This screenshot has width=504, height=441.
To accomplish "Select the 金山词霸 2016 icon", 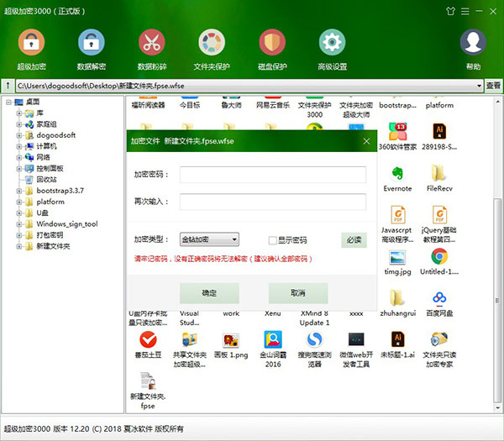I will point(273,349).
